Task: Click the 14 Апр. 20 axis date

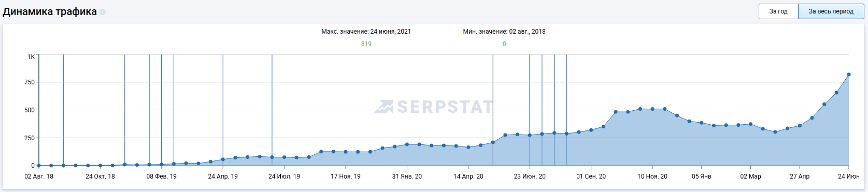Action: click(x=468, y=176)
